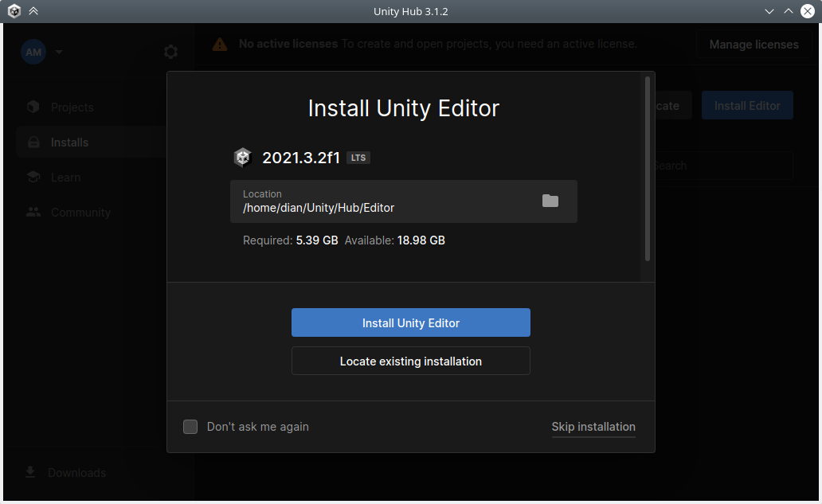Select the Projects cube icon in the sidebar
Viewport: 822px width, 504px height.
tap(33, 107)
